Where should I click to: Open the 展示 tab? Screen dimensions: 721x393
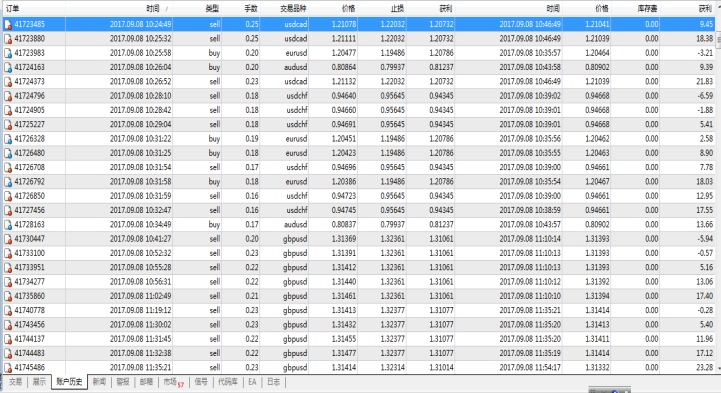pos(39,382)
